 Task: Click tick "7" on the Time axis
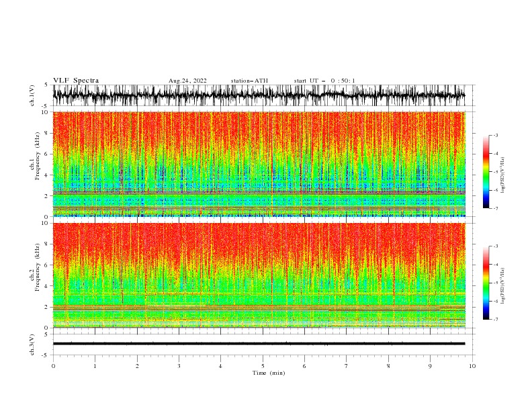[x=347, y=366]
